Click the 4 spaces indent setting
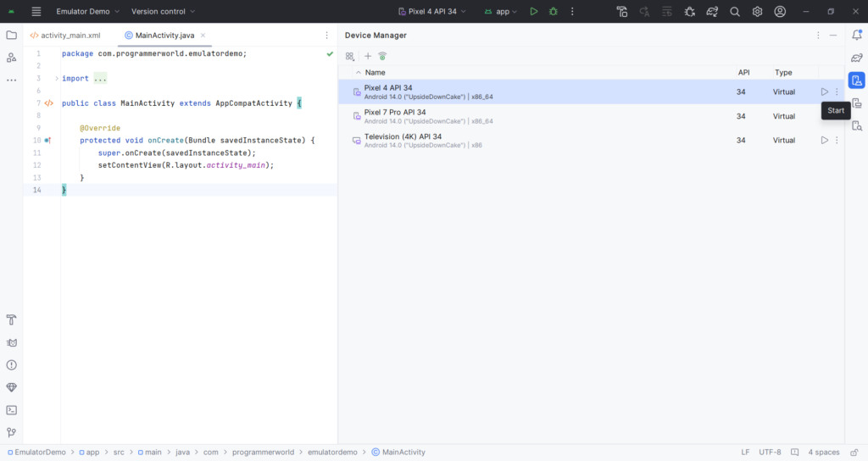Screen dimensions: 868x461 coord(824,453)
